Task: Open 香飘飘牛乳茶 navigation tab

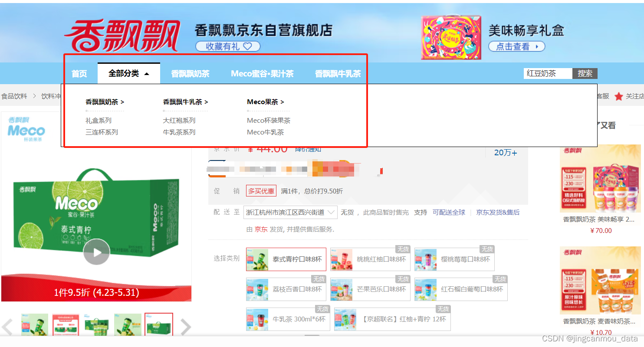Action: [x=338, y=74]
